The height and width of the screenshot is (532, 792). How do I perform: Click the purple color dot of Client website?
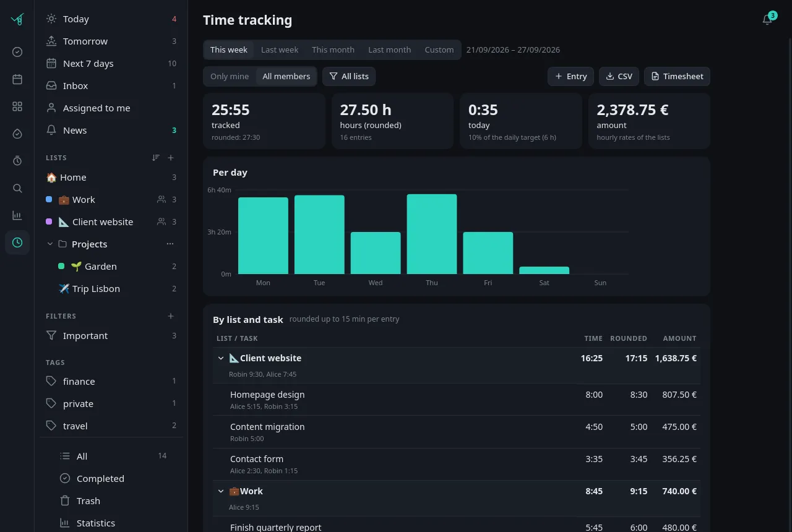click(49, 221)
